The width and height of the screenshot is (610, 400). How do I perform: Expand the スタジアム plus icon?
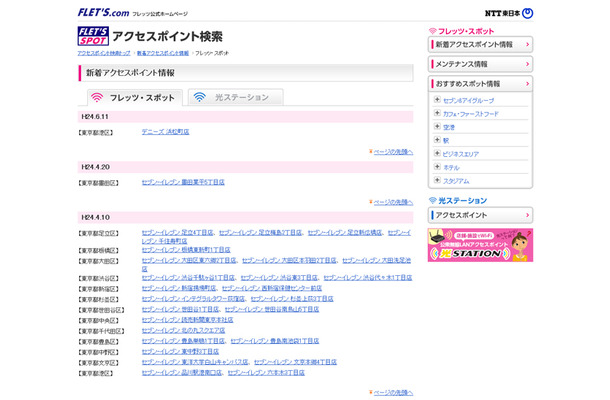pyautogui.click(x=437, y=180)
